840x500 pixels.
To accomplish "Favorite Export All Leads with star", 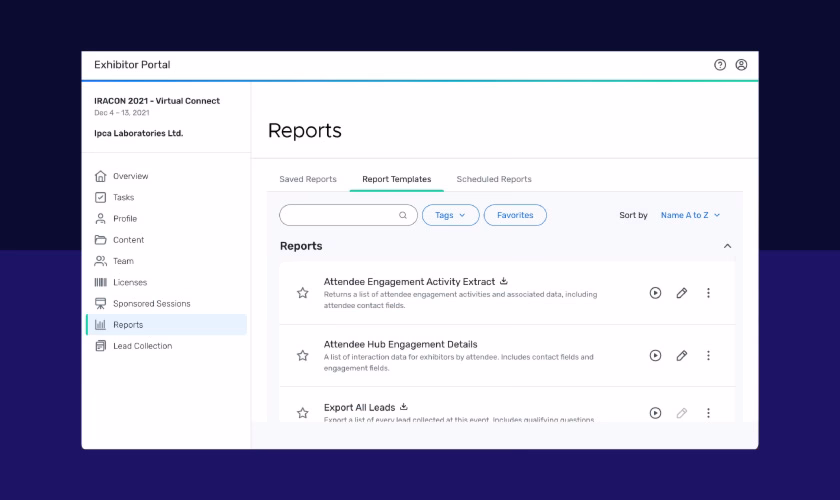I will tap(303, 413).
